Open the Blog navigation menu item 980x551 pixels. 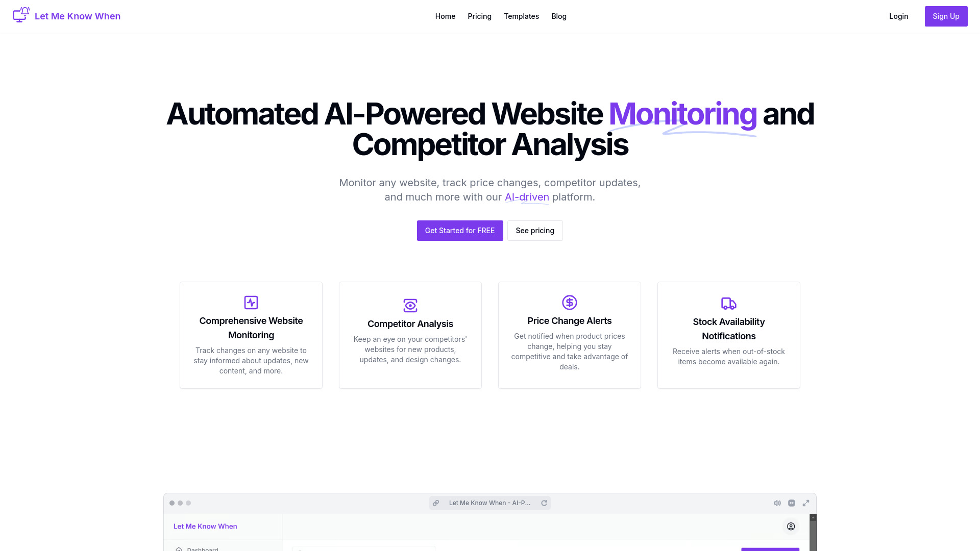559,16
